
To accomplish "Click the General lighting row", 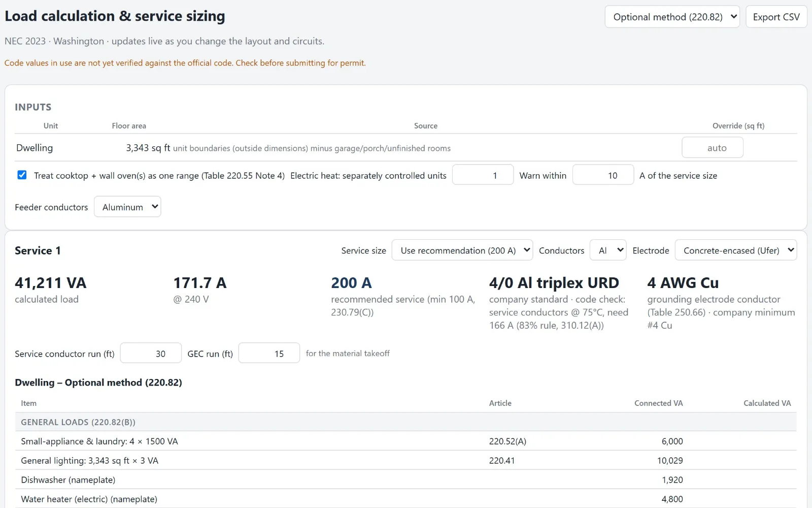I will [406, 460].
